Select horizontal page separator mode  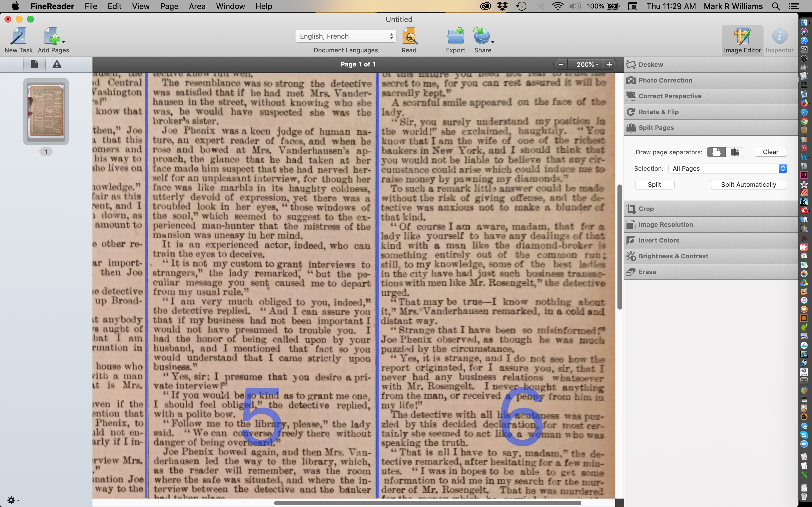click(716, 152)
